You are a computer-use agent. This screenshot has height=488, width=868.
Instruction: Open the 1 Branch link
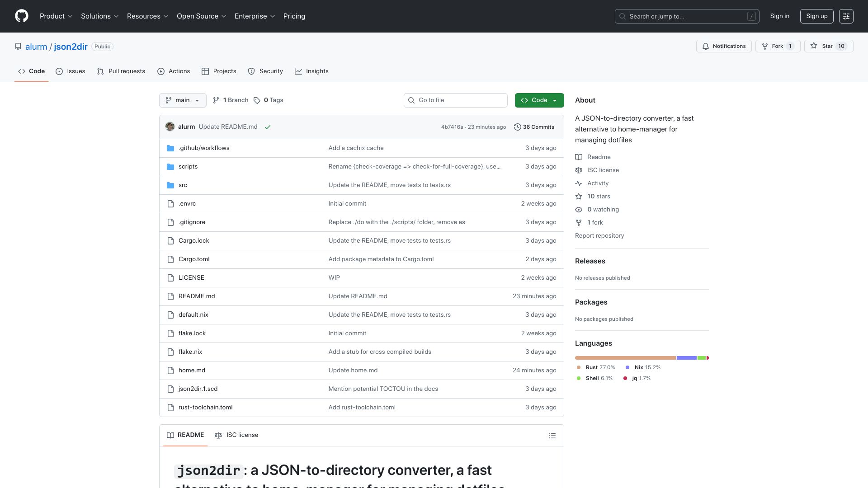231,100
